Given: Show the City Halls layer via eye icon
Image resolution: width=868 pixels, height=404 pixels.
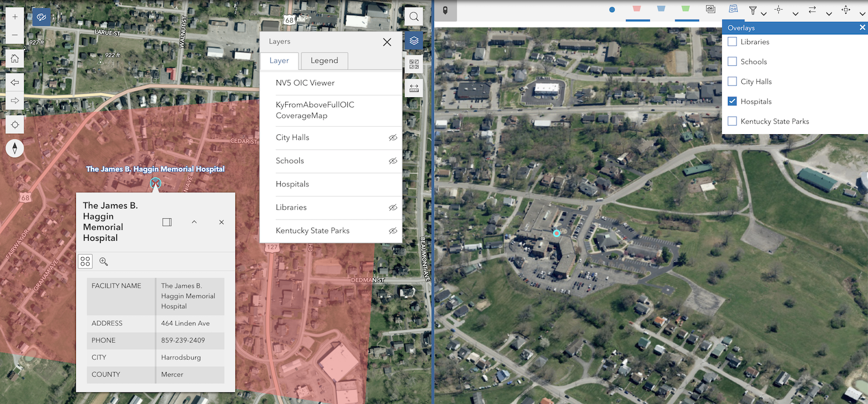Looking at the screenshot, I should [393, 138].
